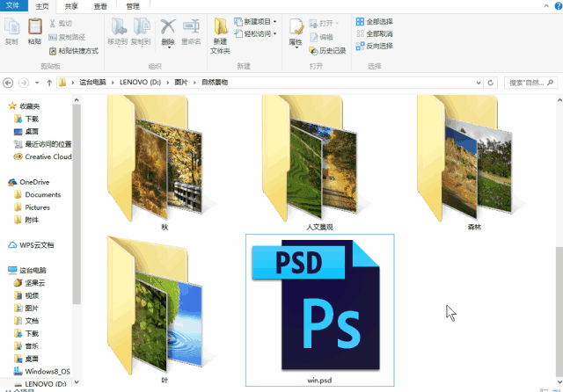The image size is (563, 392).
Task: Expand chevron after LENOVO (D:) in address
Action: pyautogui.click(x=168, y=83)
